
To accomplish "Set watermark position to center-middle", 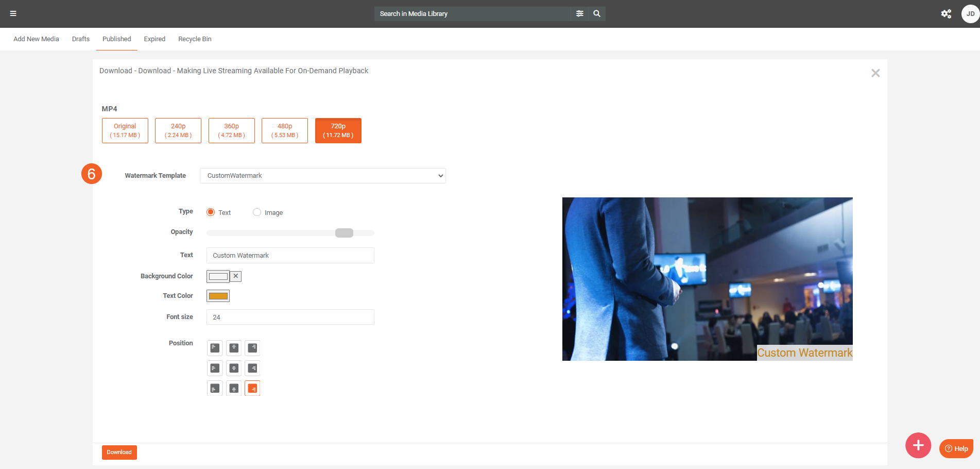I will [x=234, y=368].
